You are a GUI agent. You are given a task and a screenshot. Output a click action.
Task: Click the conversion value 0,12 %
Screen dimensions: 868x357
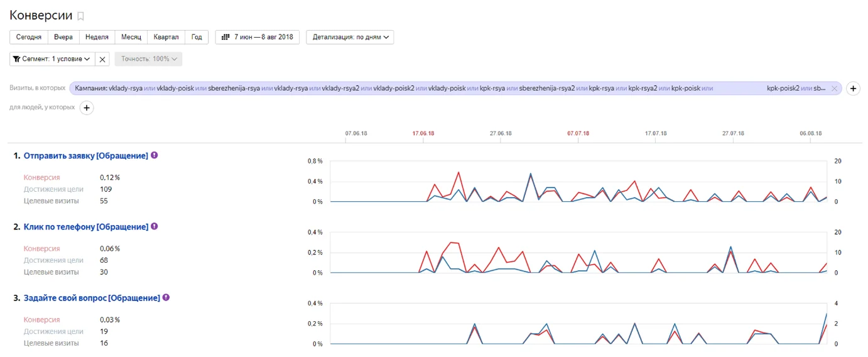[110, 177]
